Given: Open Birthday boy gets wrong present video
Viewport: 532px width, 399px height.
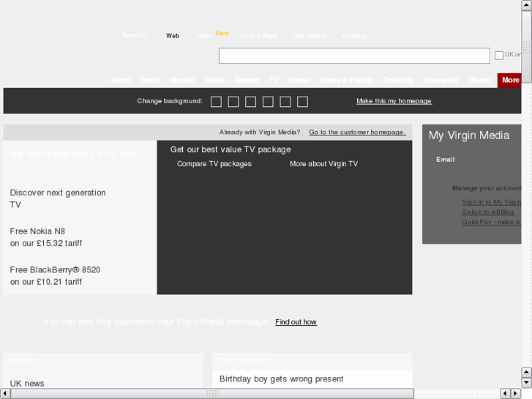Looking at the screenshot, I should (x=281, y=379).
